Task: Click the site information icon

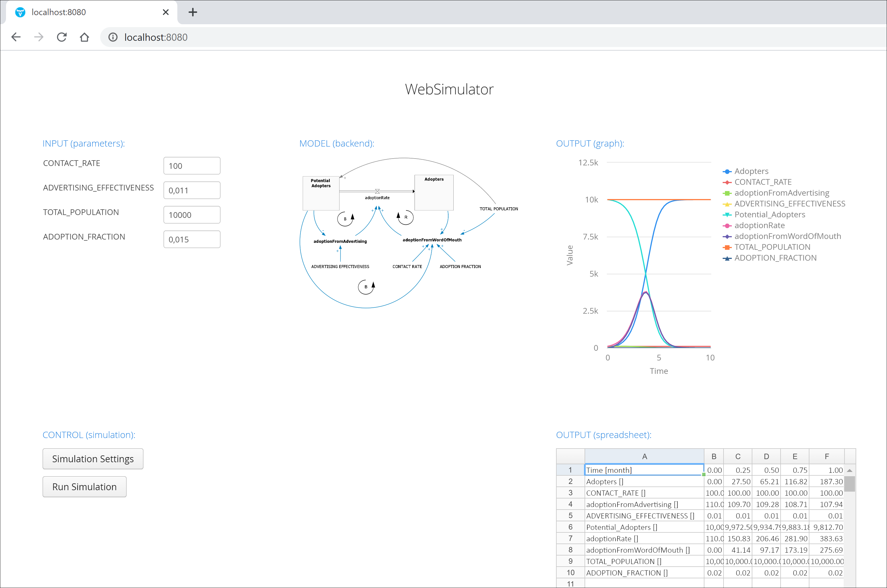Action: pos(113,37)
